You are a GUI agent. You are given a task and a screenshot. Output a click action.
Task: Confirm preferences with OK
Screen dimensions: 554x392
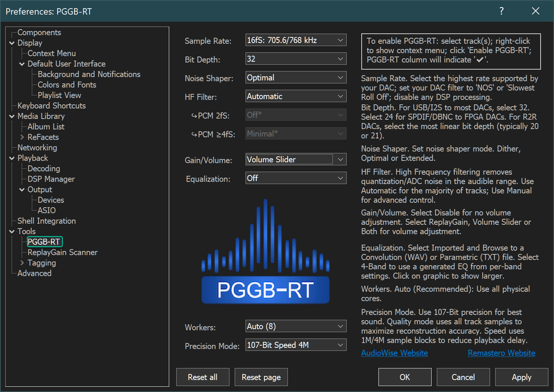pos(405,377)
